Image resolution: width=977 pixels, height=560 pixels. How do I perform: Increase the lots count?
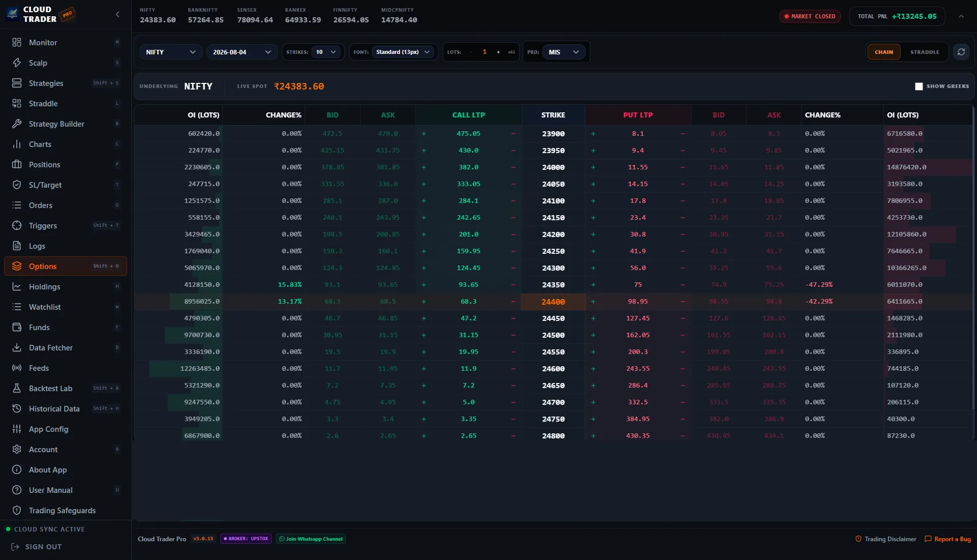click(x=498, y=52)
